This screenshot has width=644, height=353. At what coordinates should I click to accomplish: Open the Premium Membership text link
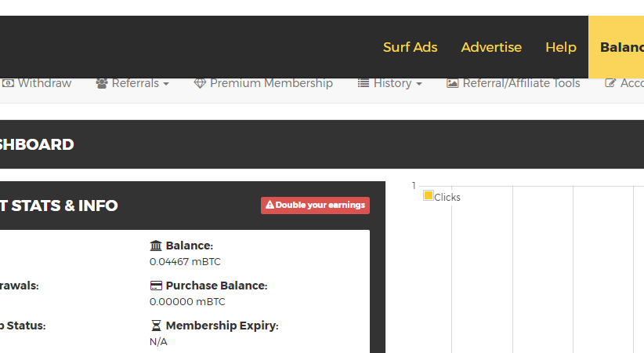pyautogui.click(x=271, y=83)
